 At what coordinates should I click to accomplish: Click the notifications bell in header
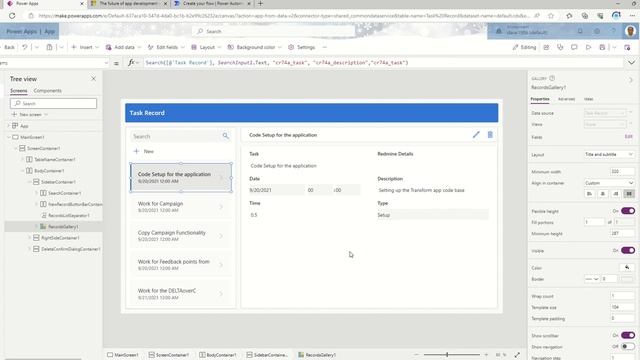pyautogui.click(x=580, y=31)
